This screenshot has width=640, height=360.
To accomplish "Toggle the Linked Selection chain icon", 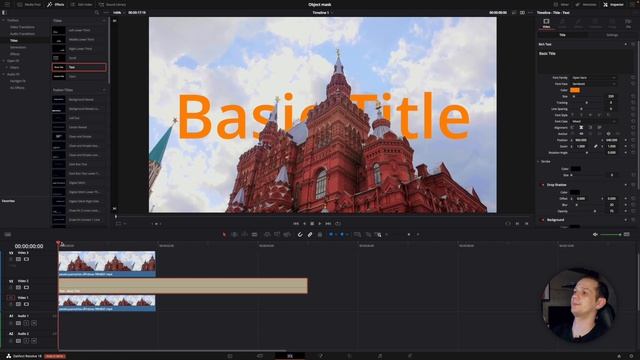I will pyautogui.click(x=310, y=235).
